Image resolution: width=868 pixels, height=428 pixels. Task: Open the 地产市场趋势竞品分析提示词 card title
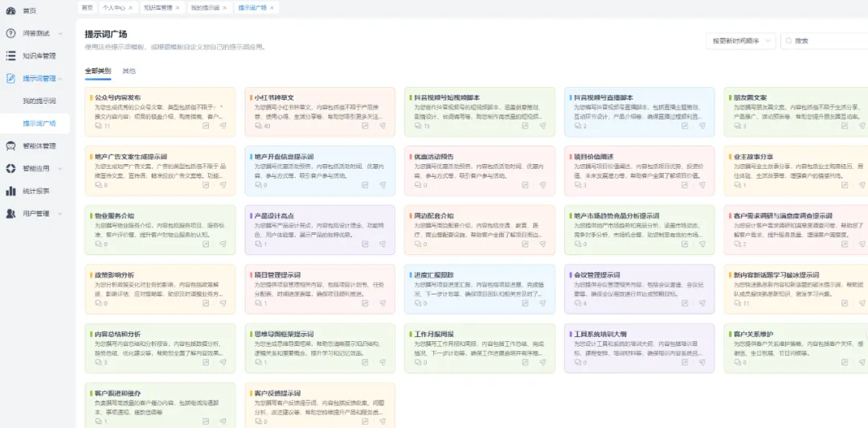pos(616,216)
